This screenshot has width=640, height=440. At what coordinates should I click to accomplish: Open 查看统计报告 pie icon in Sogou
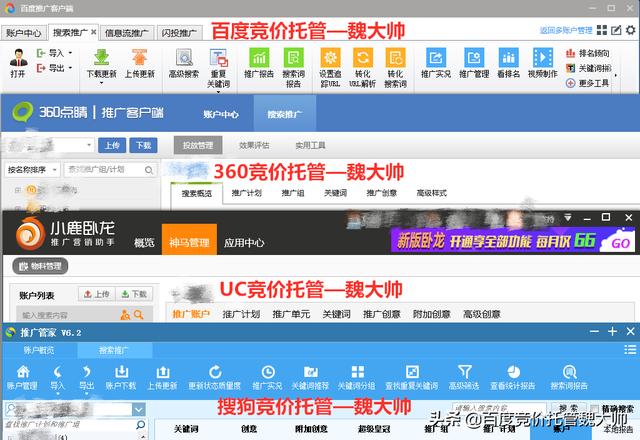[x=513, y=372]
